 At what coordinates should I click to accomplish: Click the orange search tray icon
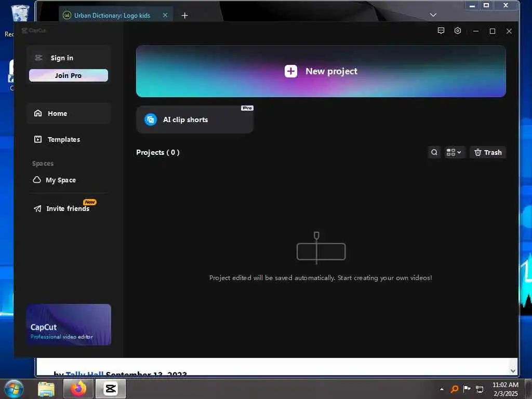[x=454, y=389]
